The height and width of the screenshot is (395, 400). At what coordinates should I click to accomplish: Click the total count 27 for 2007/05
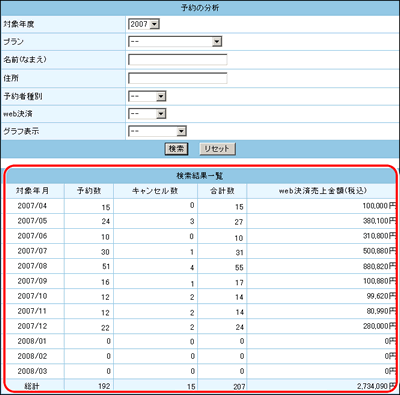click(239, 222)
